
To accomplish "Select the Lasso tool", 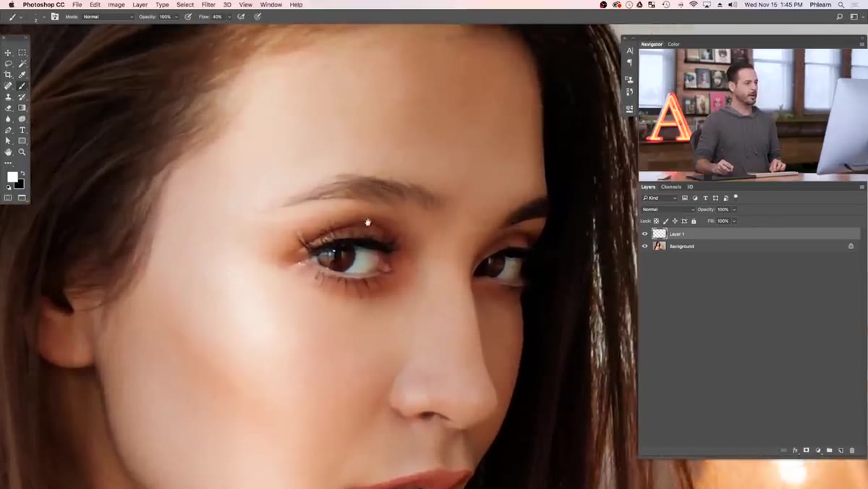I will [x=8, y=64].
